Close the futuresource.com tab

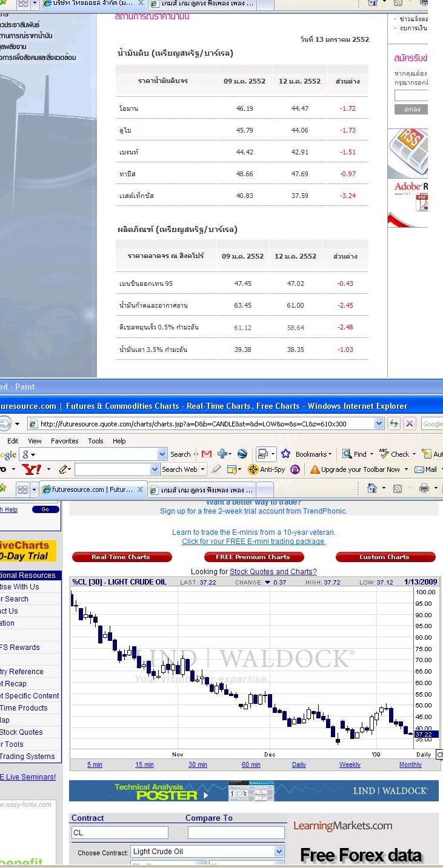pos(141,489)
